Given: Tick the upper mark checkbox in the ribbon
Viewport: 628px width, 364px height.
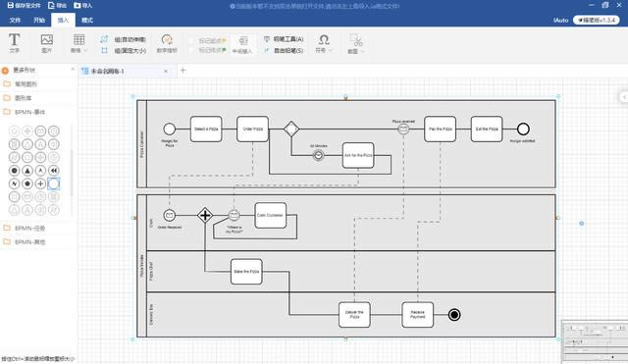Looking at the screenshot, I should pyautogui.click(x=192, y=40).
